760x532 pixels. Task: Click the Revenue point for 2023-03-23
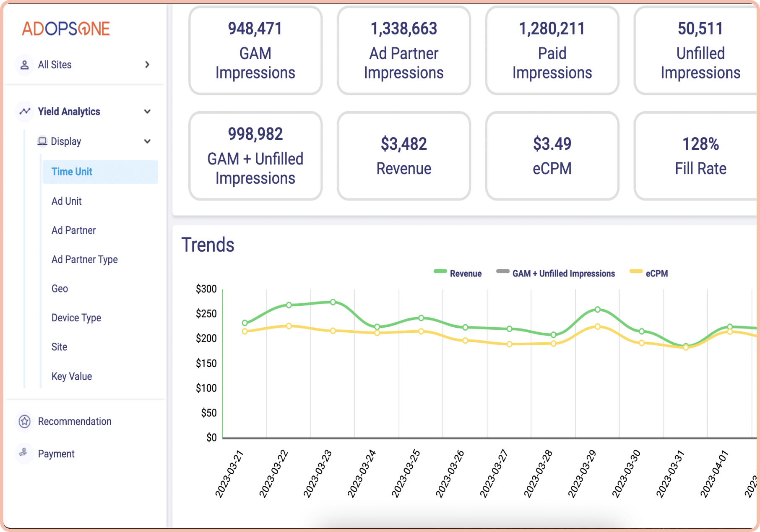coord(333,302)
